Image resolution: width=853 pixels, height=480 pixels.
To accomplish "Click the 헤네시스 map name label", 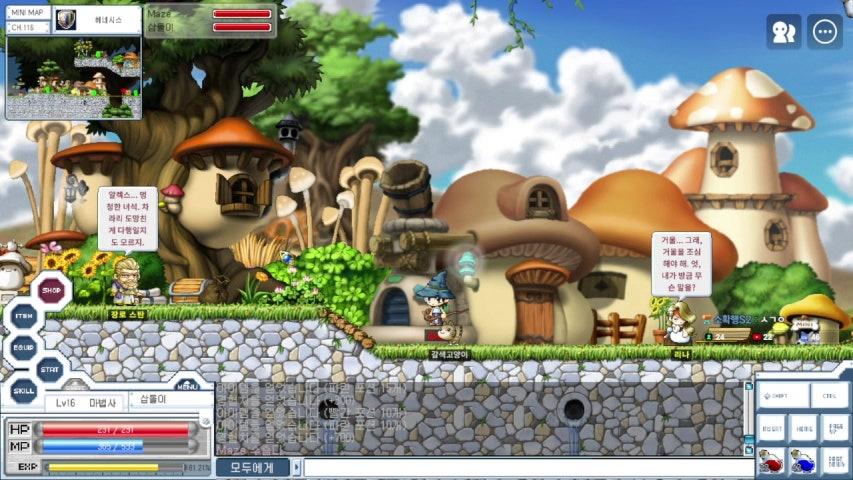I will (x=108, y=20).
